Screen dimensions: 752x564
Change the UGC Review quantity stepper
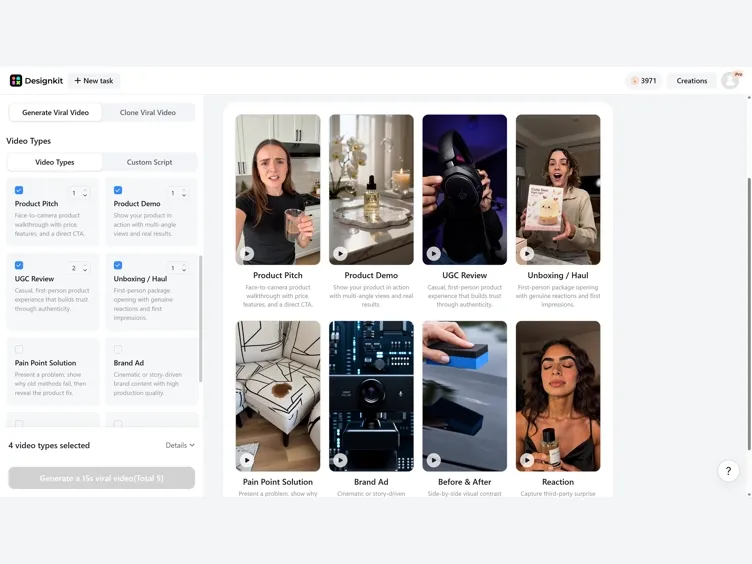(x=79, y=268)
